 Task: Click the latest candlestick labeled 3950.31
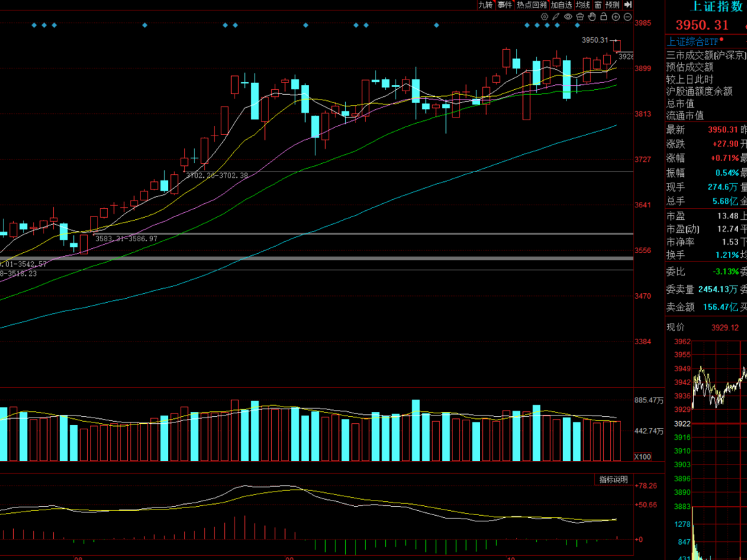tap(617, 46)
